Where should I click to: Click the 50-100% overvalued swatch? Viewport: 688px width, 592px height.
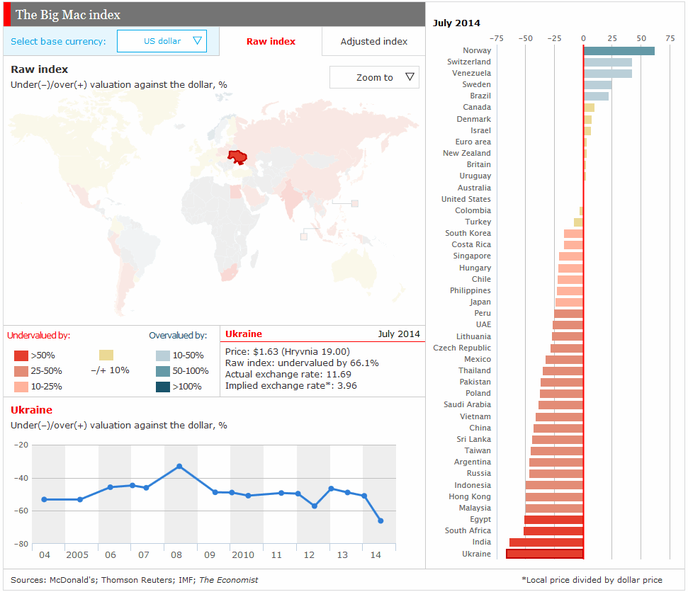(163, 371)
